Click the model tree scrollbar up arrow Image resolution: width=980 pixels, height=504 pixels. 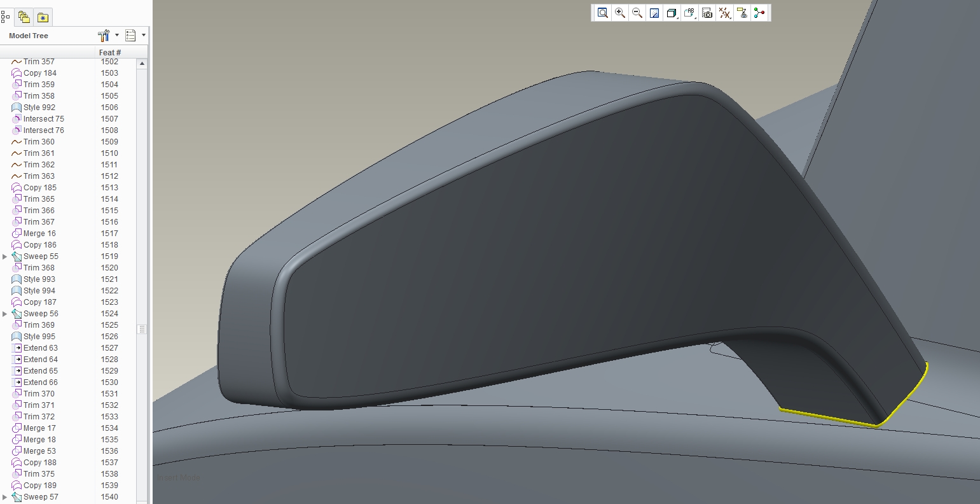pos(142,64)
